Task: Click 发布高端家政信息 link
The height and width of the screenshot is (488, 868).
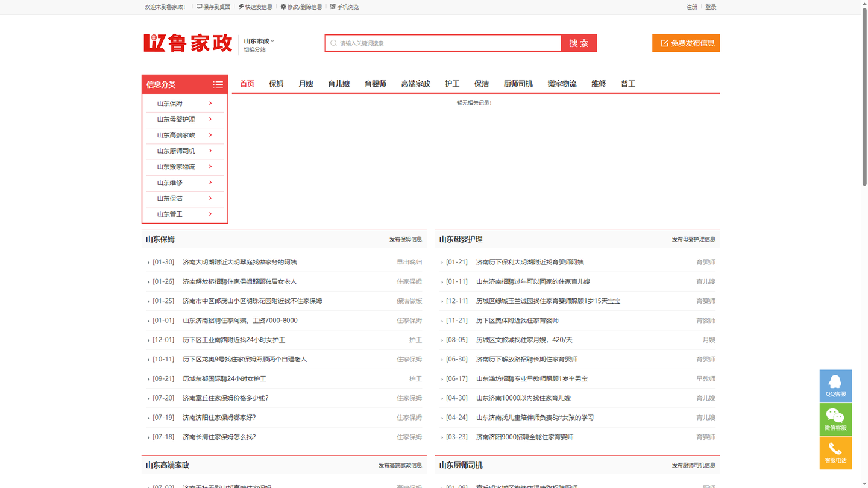Action: pyautogui.click(x=400, y=465)
